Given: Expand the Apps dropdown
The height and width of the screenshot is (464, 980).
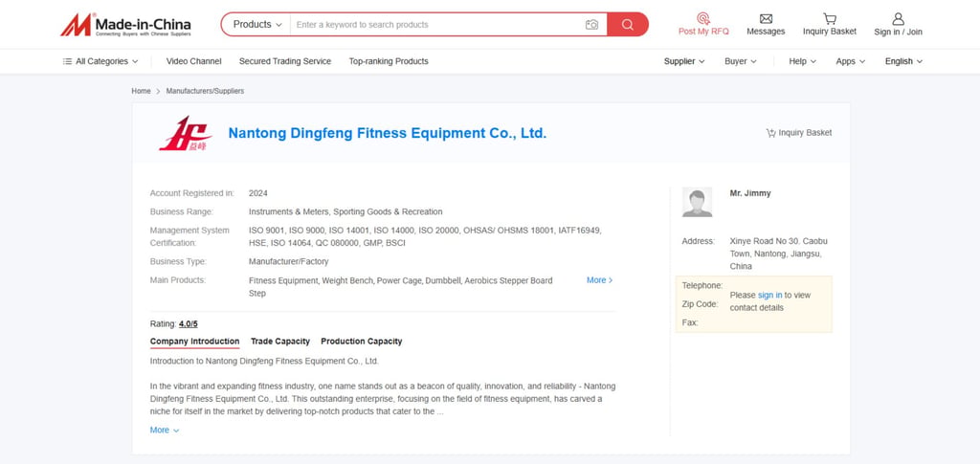Looking at the screenshot, I should pyautogui.click(x=851, y=61).
